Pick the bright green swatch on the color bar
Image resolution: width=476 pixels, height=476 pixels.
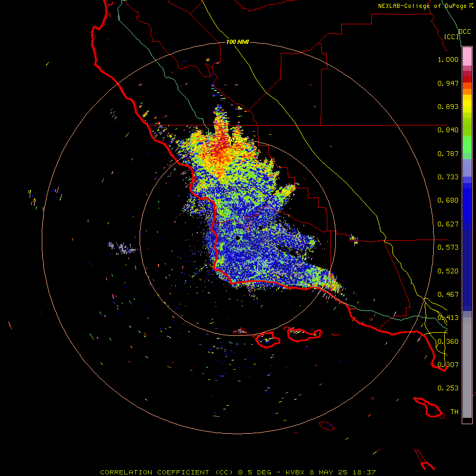click(x=467, y=144)
